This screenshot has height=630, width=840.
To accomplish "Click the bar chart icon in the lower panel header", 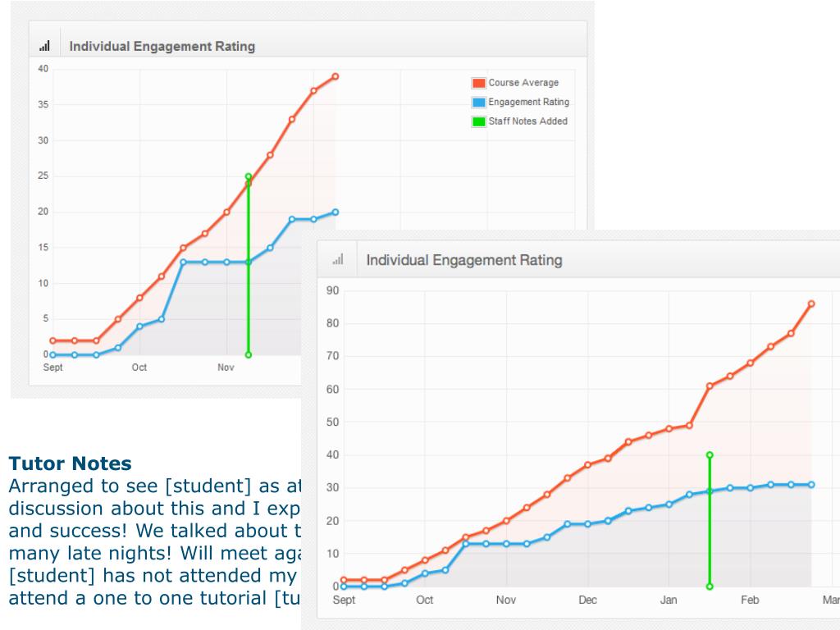I will 338,260.
